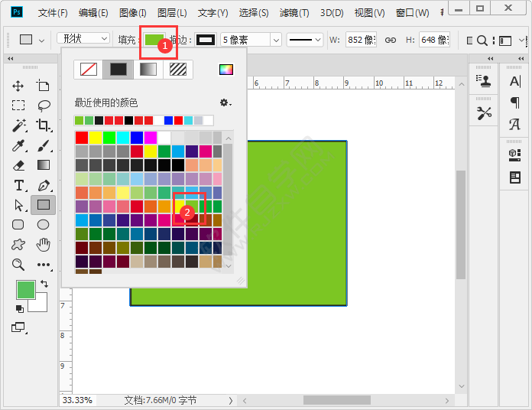Select the Rounded Rectangle tool
Image resolution: width=532 pixels, height=410 pixels.
coord(18,225)
